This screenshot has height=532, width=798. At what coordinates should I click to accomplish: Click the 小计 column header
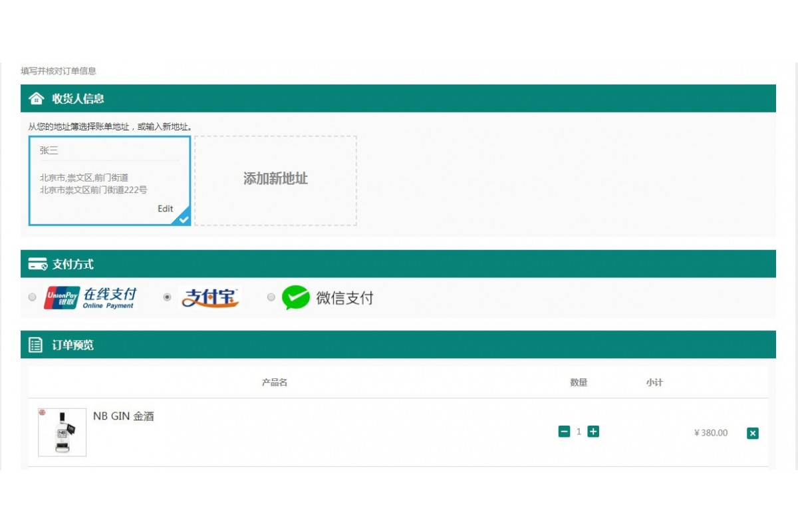654,382
